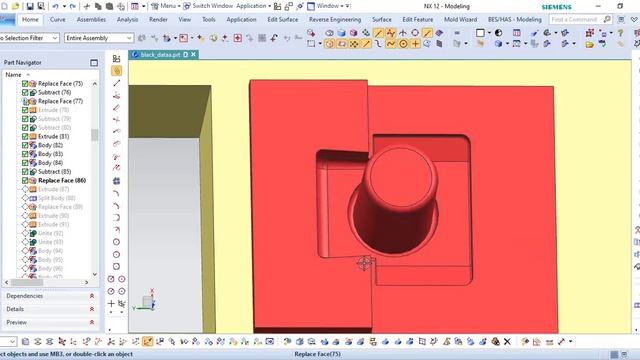640x360 pixels.
Task: Open the View ribbon tab
Action: click(184, 19)
